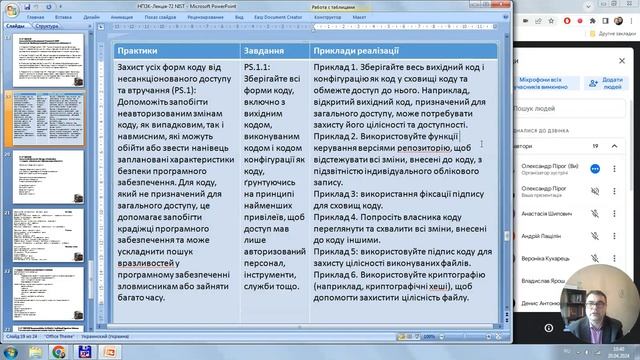Switch to Slide Sorter view icon
This screenshot has width=640, height=360.
[409, 337]
